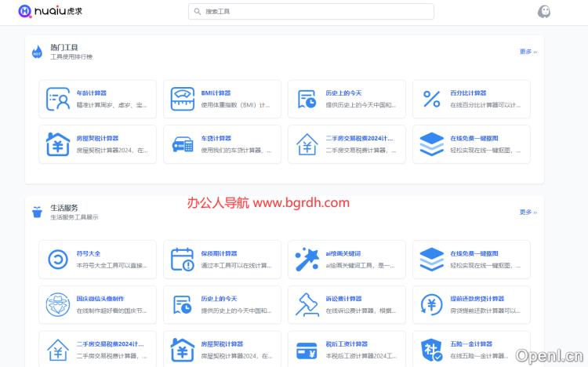This screenshot has width=588, height=367.
Task: Click the 国庆微信头像制作 avatar icon
Action: tap(58, 305)
